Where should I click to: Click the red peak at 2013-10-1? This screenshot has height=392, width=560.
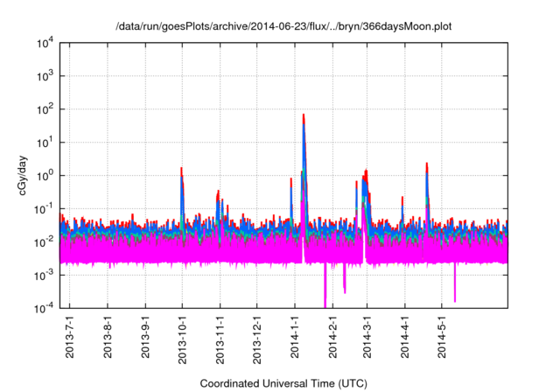coord(181,170)
